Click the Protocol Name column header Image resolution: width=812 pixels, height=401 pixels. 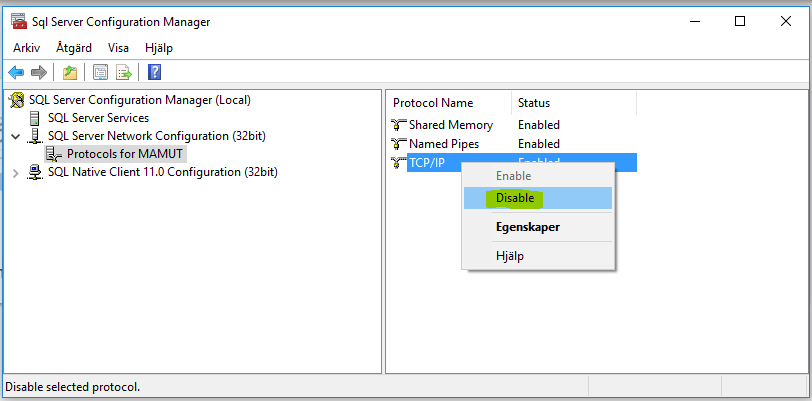433,103
